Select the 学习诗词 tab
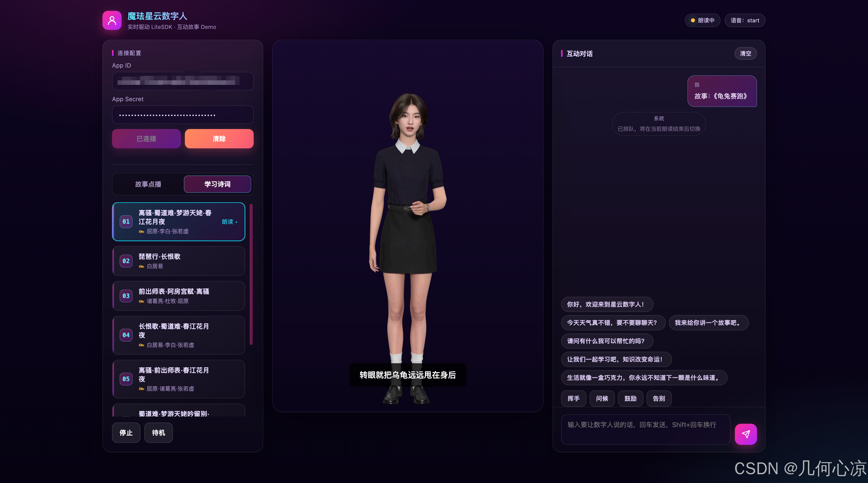 click(x=217, y=184)
